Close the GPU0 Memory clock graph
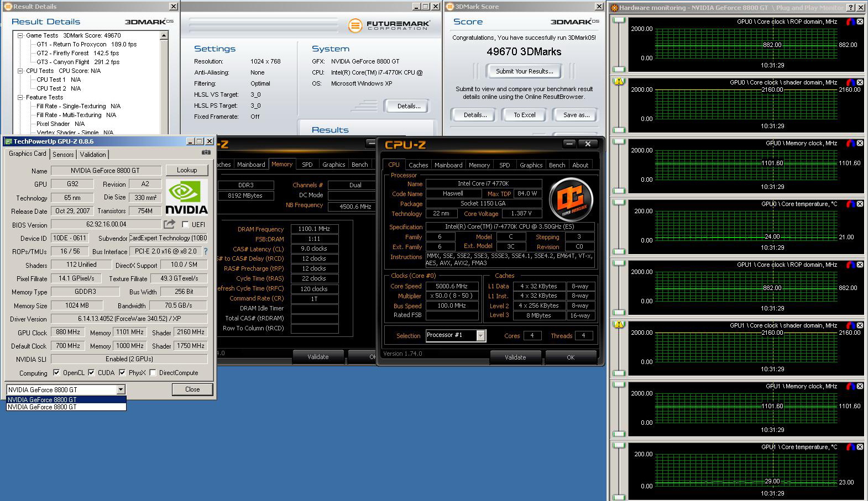 pyautogui.click(x=860, y=143)
